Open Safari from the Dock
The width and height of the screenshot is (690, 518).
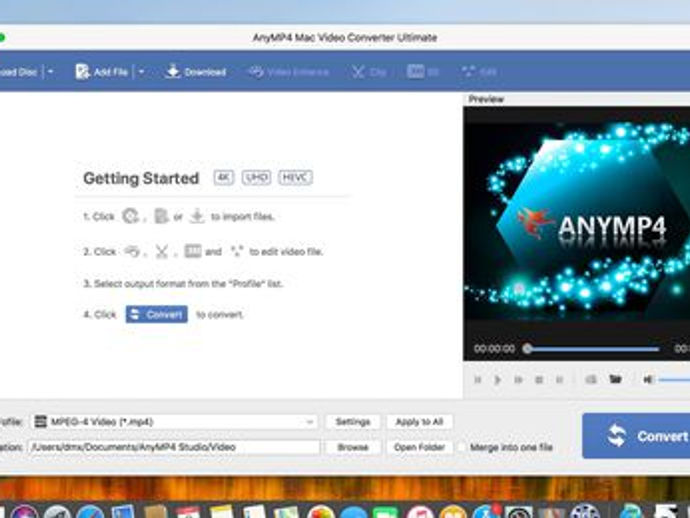90,513
